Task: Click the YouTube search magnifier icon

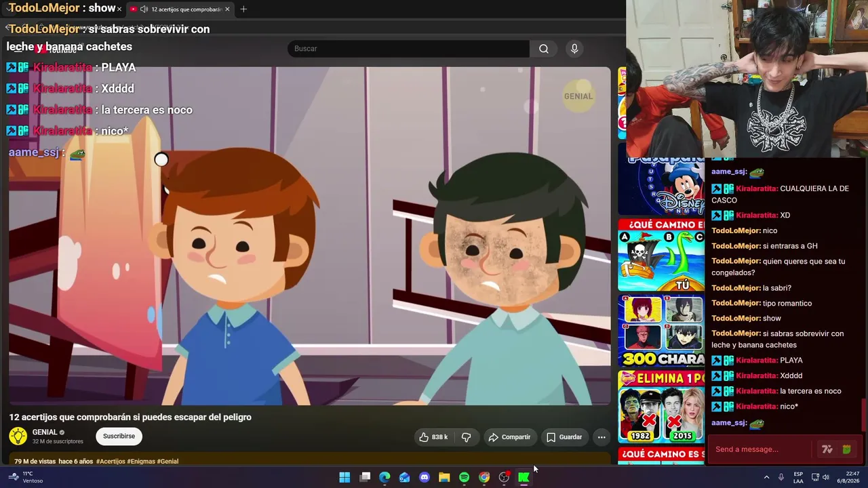Action: (x=544, y=49)
